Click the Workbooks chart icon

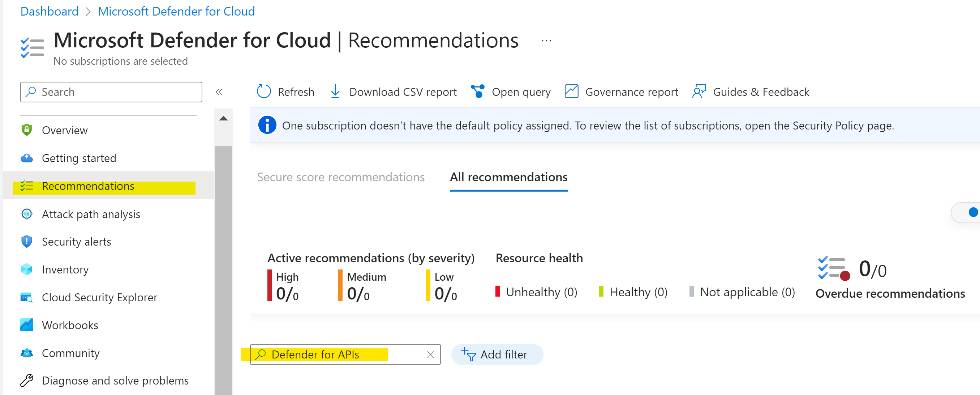coord(27,325)
